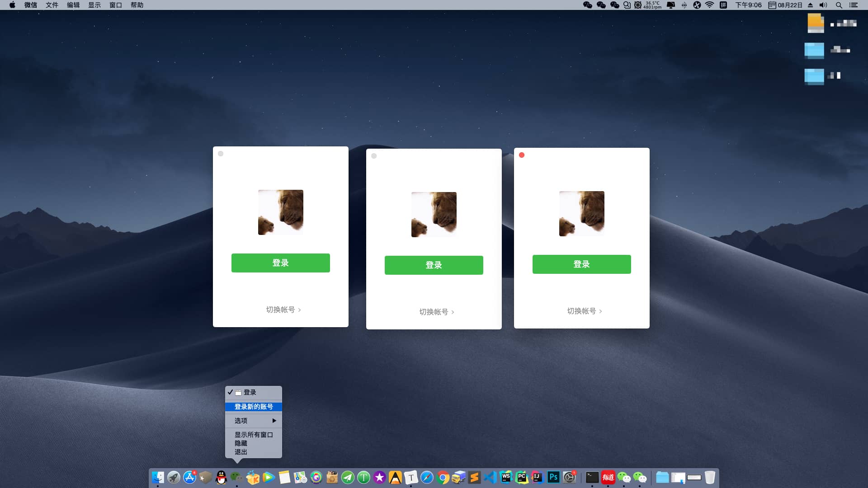Open the Notification Center list icon
868x488 pixels.
854,5
